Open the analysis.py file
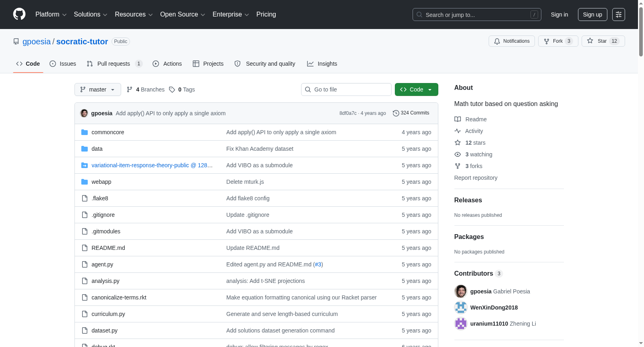Screen dimensions: 644x347 pyautogui.click(x=105, y=281)
